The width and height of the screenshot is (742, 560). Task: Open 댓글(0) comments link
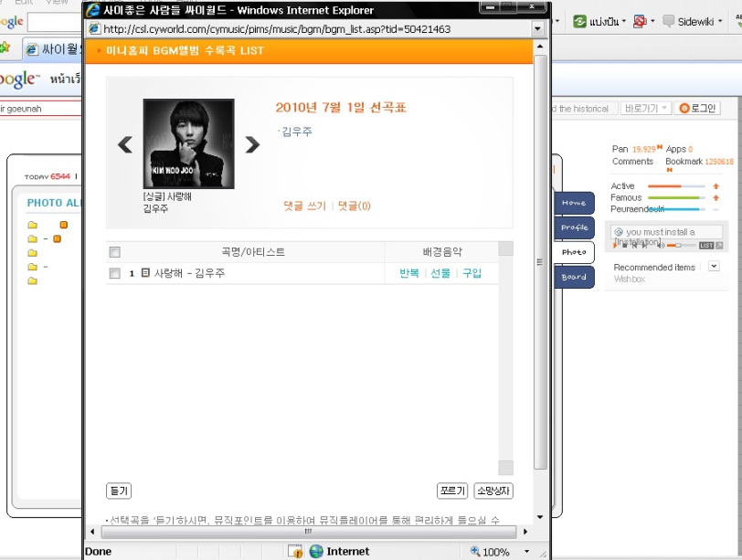[x=355, y=206]
